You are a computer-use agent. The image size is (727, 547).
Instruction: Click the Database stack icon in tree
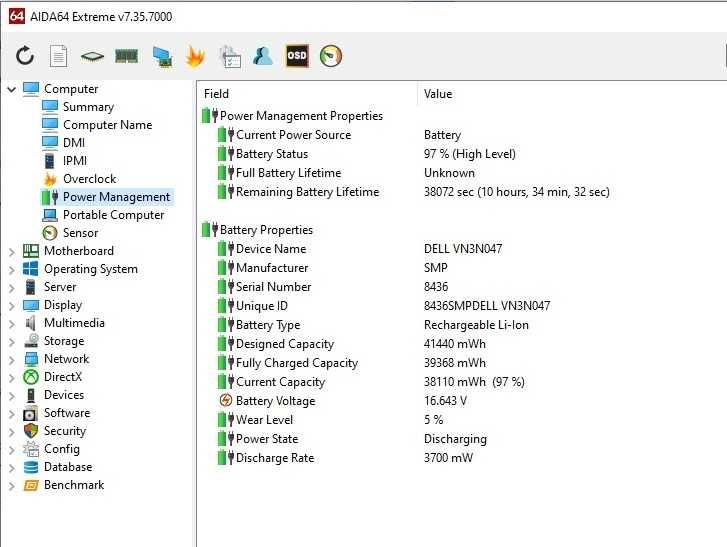tap(31, 467)
